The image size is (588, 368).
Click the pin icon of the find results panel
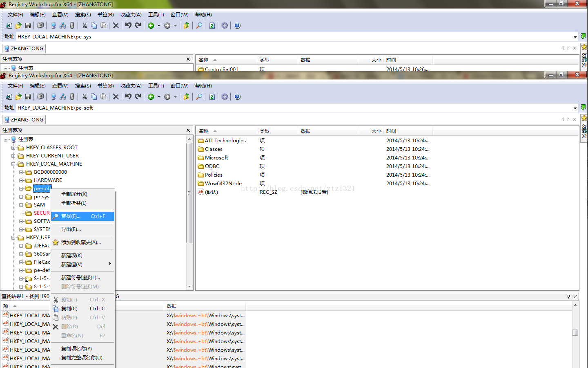pos(568,296)
